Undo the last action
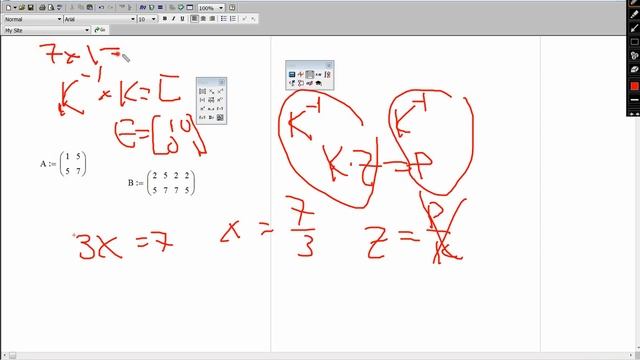Screen dimensions: 640x360 pos(101,7)
